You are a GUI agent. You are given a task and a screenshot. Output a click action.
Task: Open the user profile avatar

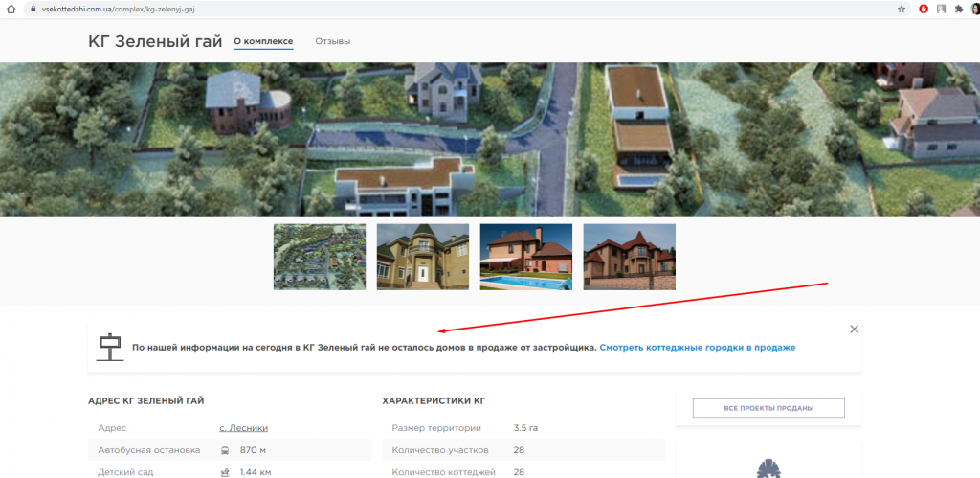(x=974, y=8)
